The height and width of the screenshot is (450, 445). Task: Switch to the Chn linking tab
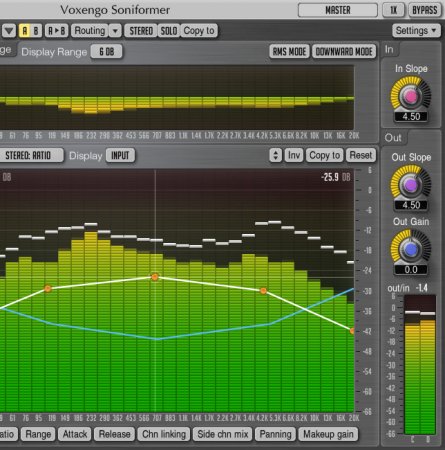(x=164, y=434)
